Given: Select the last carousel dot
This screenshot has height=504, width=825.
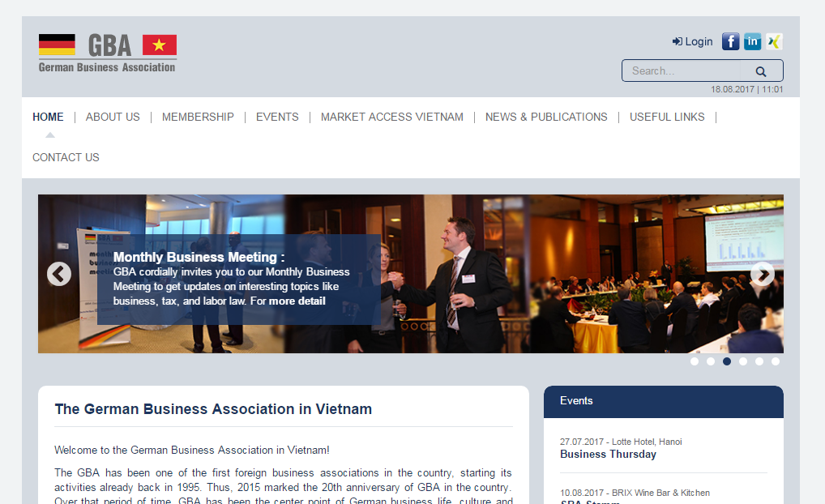Looking at the screenshot, I should coord(776,361).
